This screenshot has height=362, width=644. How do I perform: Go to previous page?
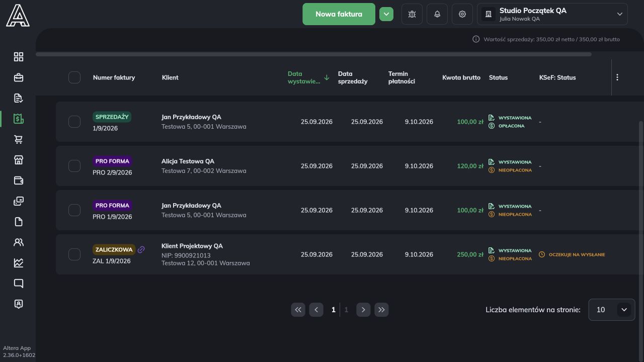[x=316, y=310]
